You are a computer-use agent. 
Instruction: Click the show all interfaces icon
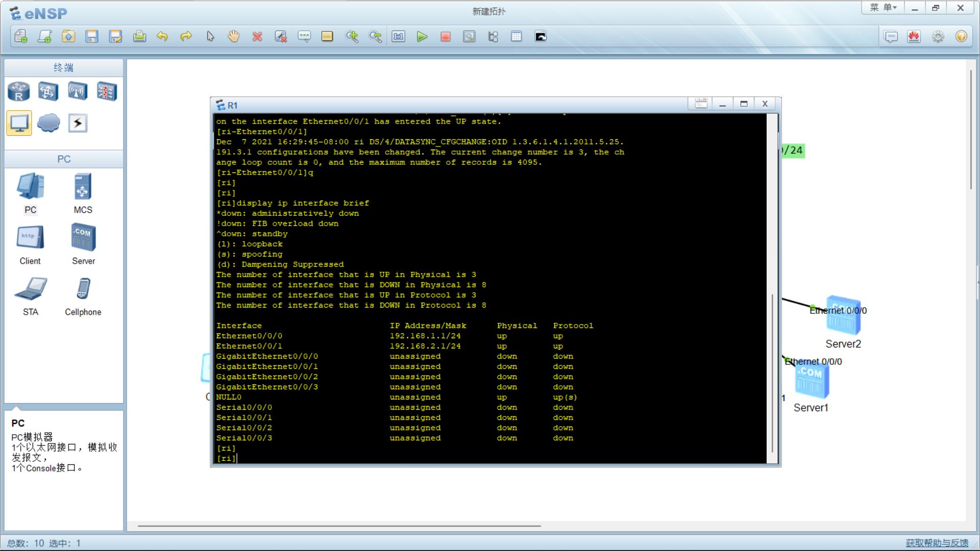pyautogui.click(x=493, y=36)
